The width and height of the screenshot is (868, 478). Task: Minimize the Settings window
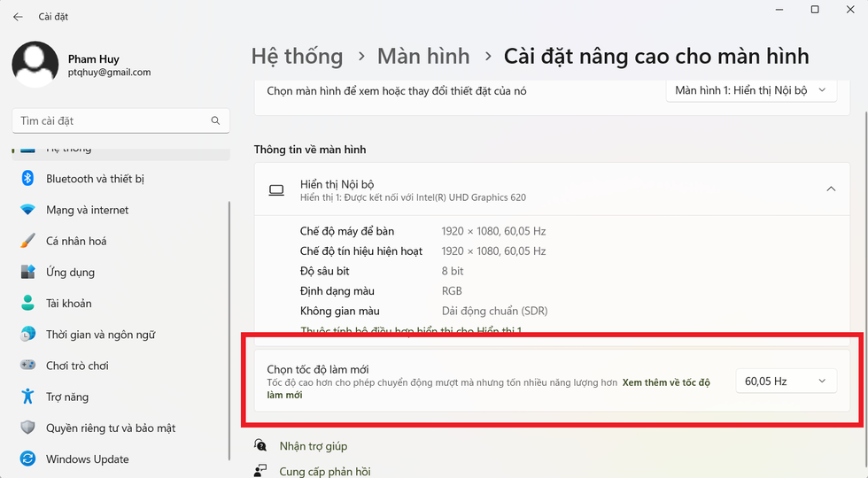tap(779, 10)
